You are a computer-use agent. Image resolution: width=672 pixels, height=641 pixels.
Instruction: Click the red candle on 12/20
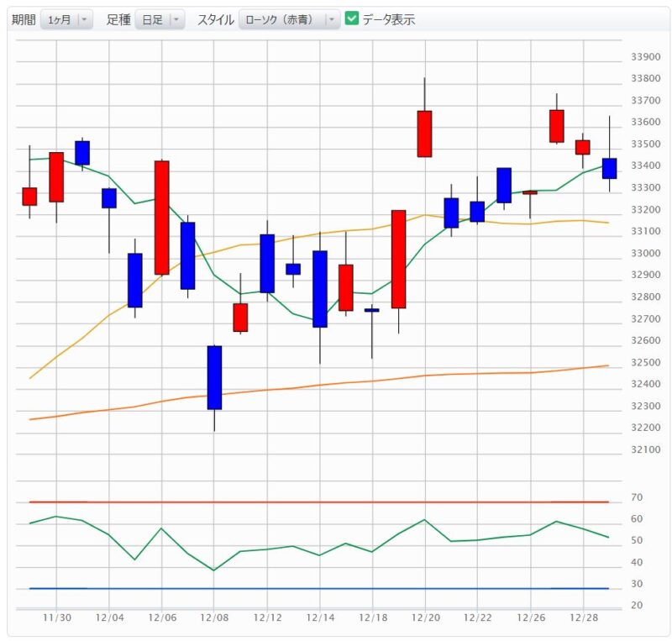[x=424, y=134]
